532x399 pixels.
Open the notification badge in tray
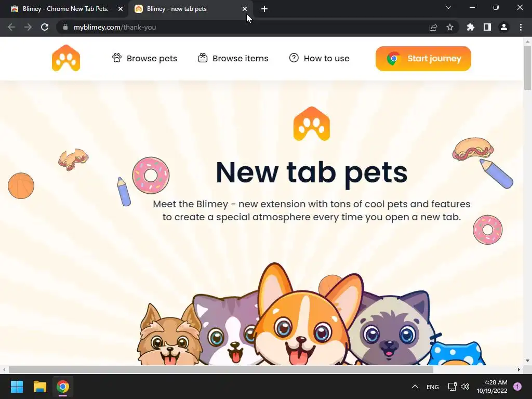pyautogui.click(x=517, y=387)
